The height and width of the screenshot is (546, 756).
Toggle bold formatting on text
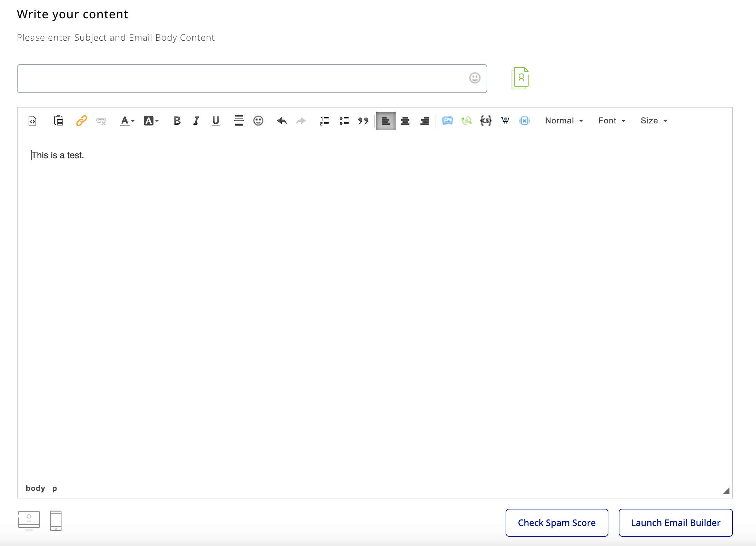[177, 121]
